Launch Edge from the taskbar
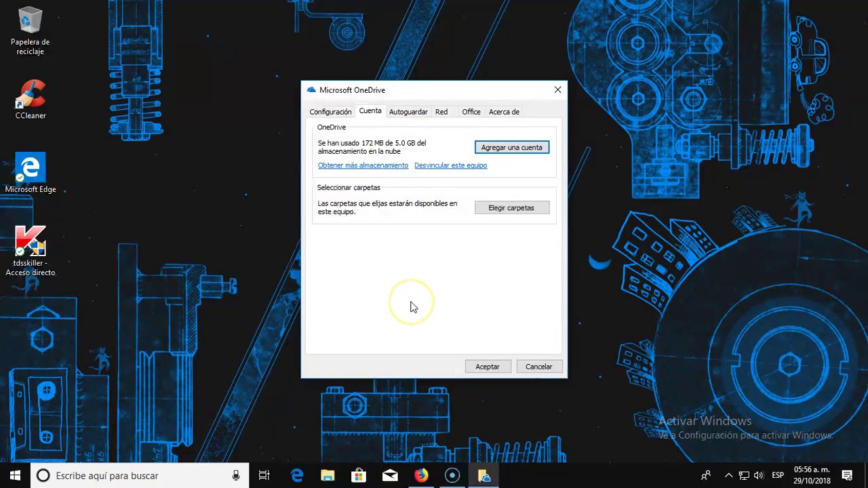Image resolution: width=868 pixels, height=488 pixels. point(296,476)
